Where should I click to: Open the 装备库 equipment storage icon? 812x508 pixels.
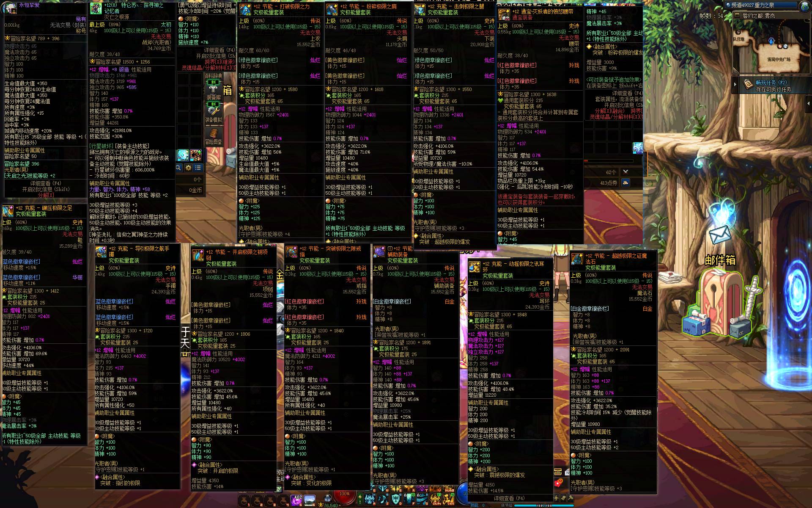pyautogui.click(x=214, y=91)
